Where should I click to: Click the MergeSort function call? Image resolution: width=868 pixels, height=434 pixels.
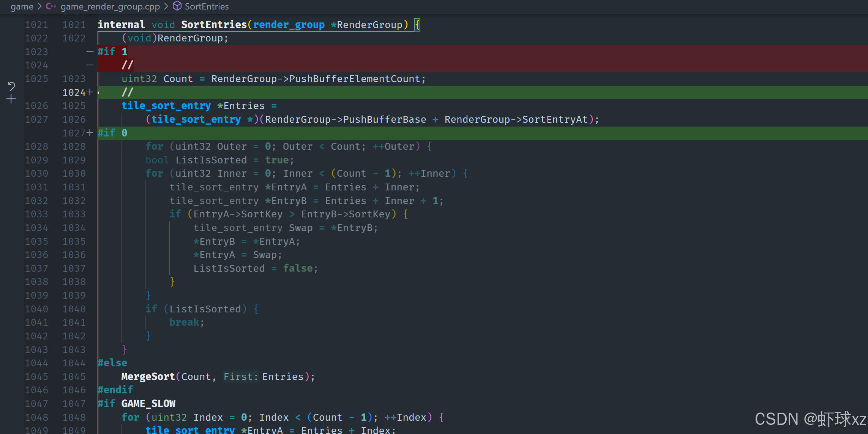click(148, 377)
